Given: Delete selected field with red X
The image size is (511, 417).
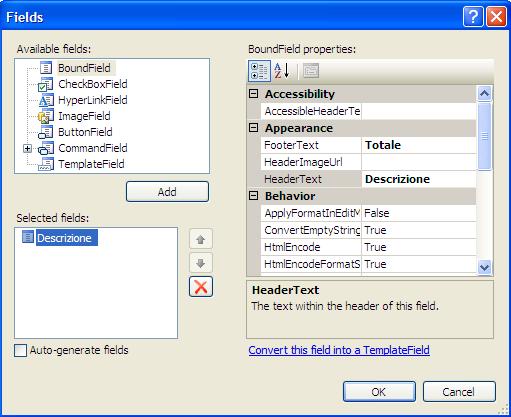Looking at the screenshot, I should pos(201,287).
